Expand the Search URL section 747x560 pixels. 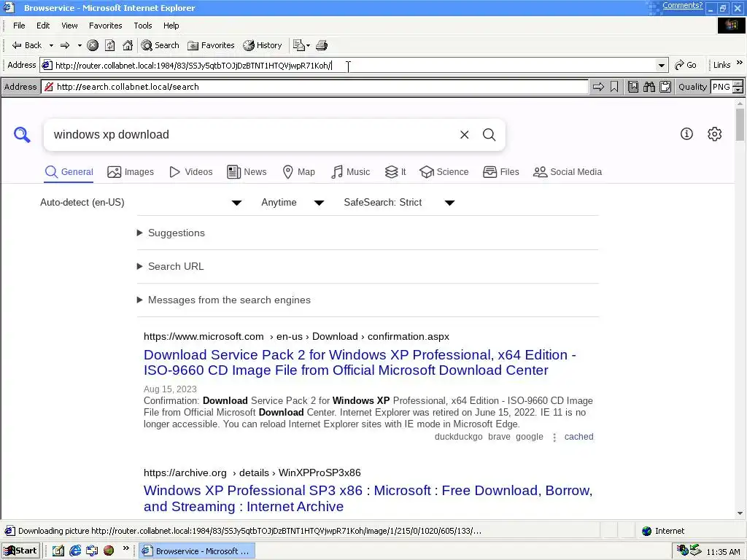(x=171, y=266)
